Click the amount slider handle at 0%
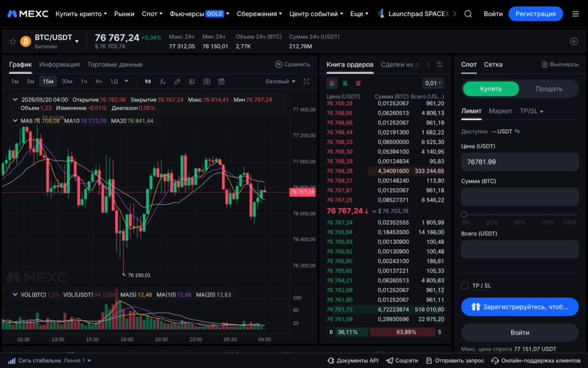The height and width of the screenshot is (368, 588). tap(464, 214)
